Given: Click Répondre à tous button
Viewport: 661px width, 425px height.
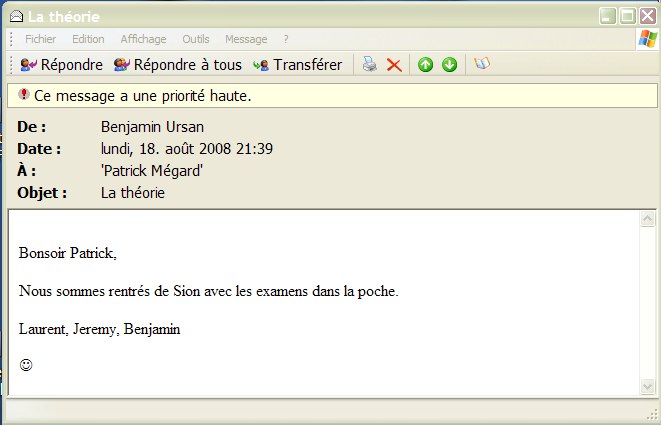Looking at the screenshot, I should click(177, 65).
